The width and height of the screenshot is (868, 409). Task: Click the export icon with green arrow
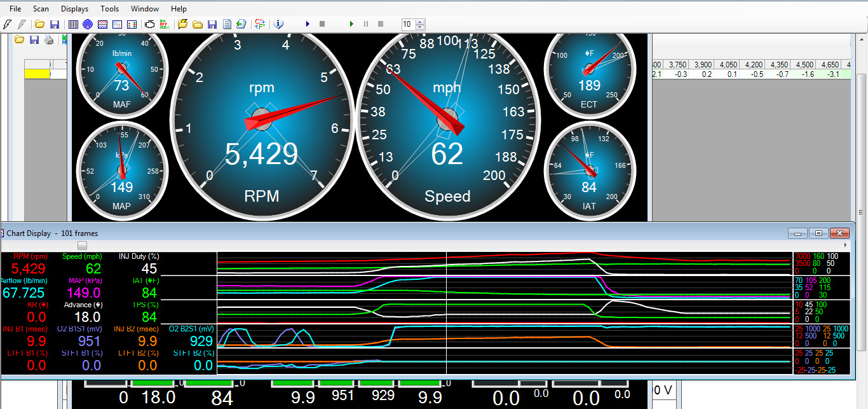click(x=241, y=24)
